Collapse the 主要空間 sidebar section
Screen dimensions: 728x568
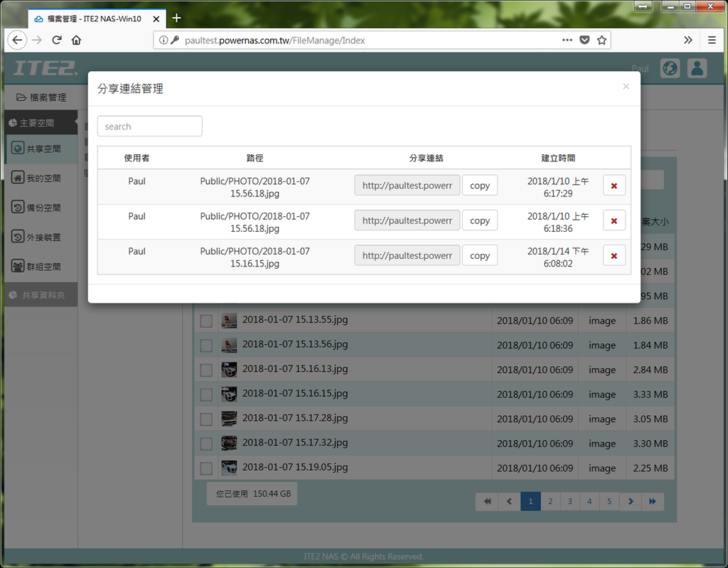(x=38, y=123)
